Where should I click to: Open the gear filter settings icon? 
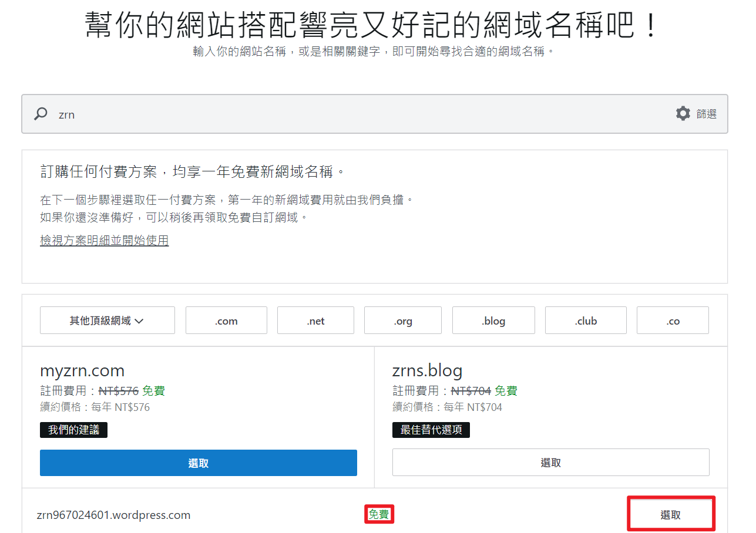pos(683,114)
